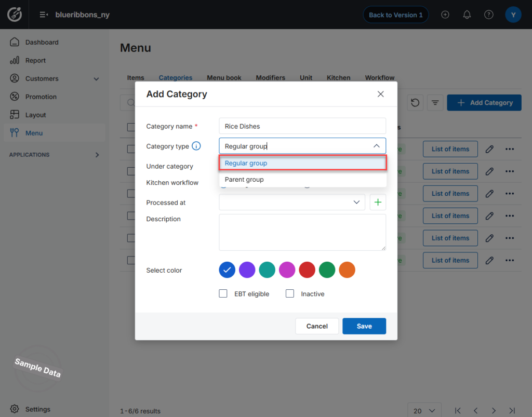The image size is (532, 417).
Task: Enable the EBT eligible checkbox
Action: pos(223,293)
